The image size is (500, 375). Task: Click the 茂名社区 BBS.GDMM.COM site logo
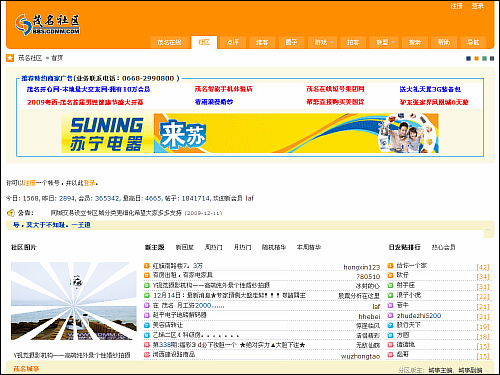click(x=47, y=24)
